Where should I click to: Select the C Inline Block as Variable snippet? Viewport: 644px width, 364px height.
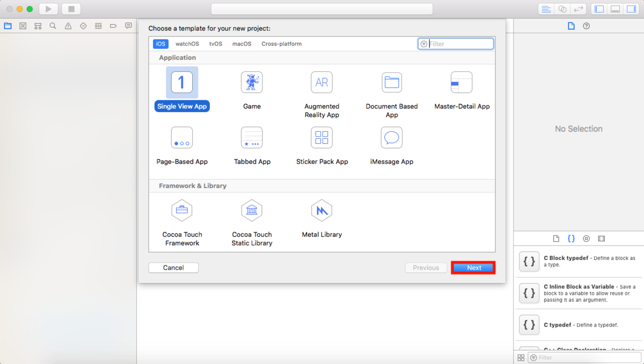579,293
